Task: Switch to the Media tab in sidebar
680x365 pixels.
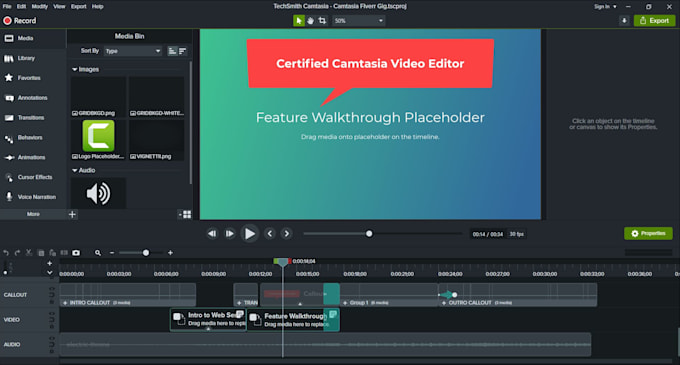Action: point(33,38)
